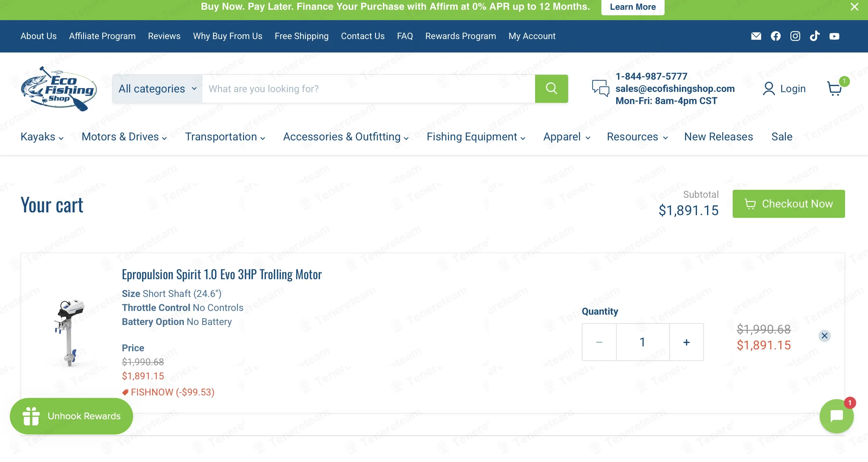The width and height of the screenshot is (868, 462).
Task: Open the Unhook Rewards panel
Action: click(71, 416)
